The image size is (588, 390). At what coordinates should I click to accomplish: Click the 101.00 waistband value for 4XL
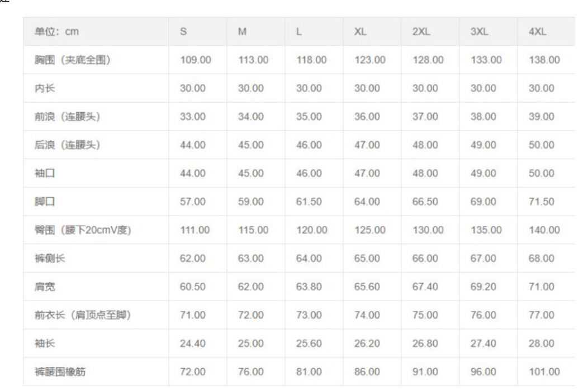[544, 372]
